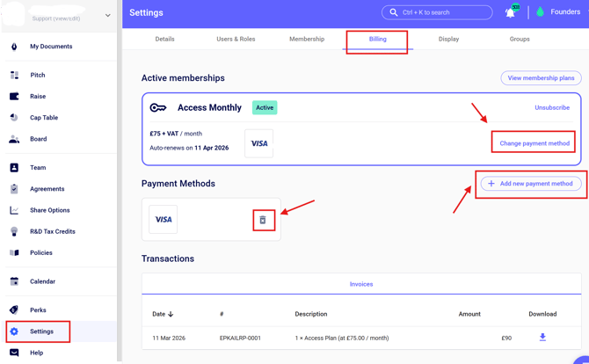Viewport: 589px width, 364px height.
Task: Click invoice number EPKAILRP-0001
Action: (240, 339)
